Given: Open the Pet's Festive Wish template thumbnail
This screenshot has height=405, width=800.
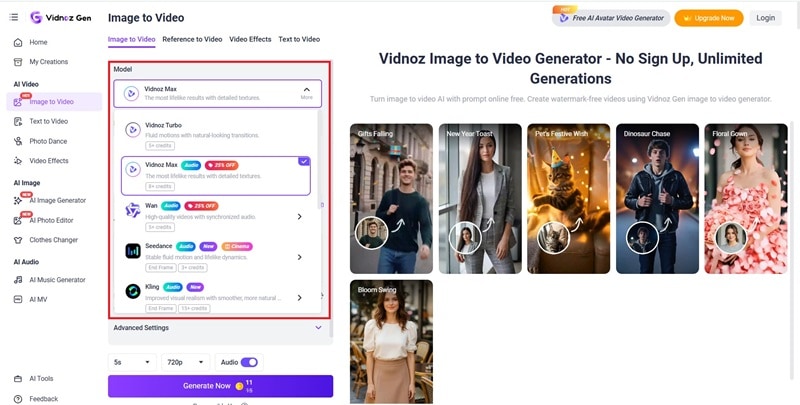Looking at the screenshot, I should click(568, 198).
